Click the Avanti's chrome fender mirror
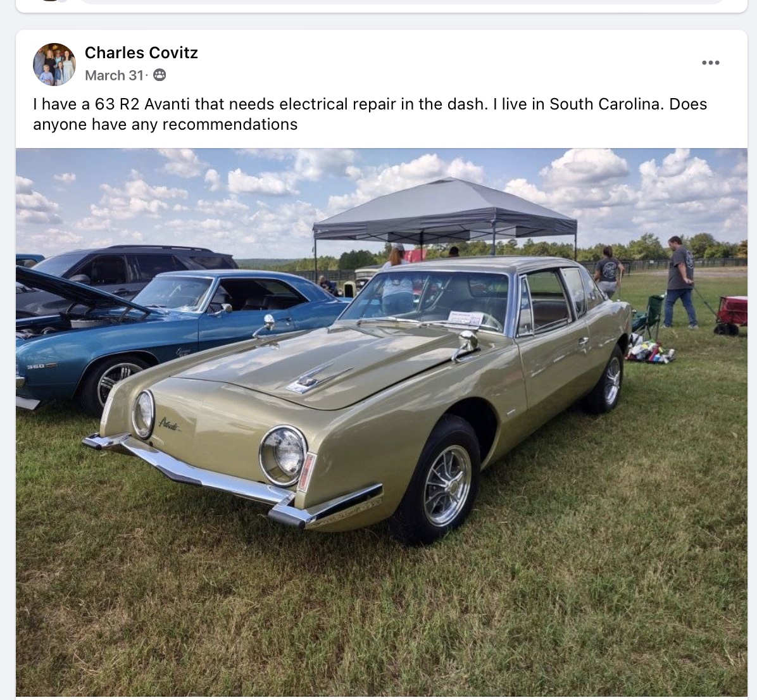757x700 pixels. [465, 344]
